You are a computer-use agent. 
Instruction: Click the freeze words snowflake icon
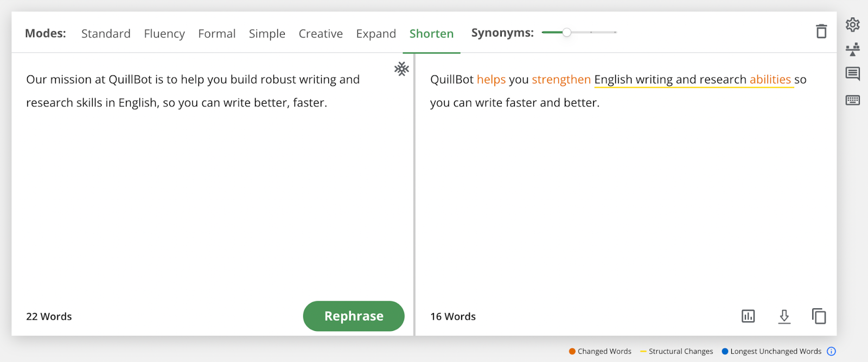401,69
